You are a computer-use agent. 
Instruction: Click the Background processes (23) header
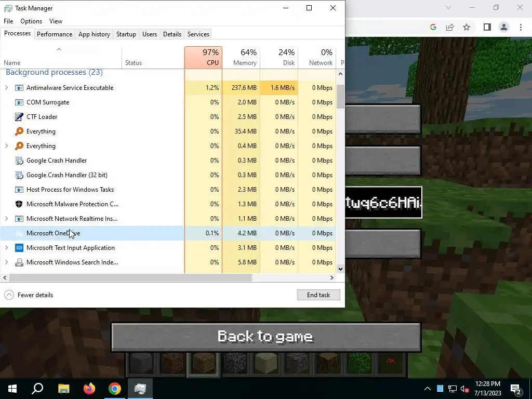(54, 72)
